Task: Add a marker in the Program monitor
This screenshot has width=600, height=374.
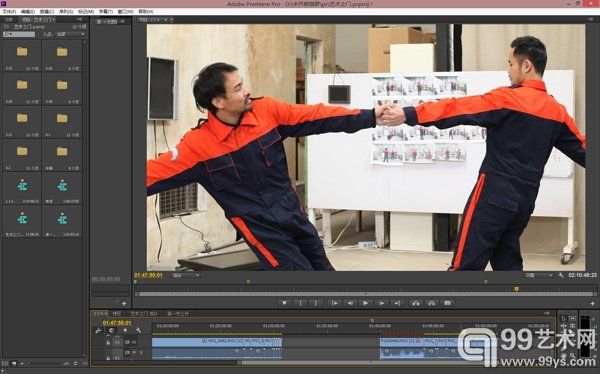Action: tap(284, 303)
